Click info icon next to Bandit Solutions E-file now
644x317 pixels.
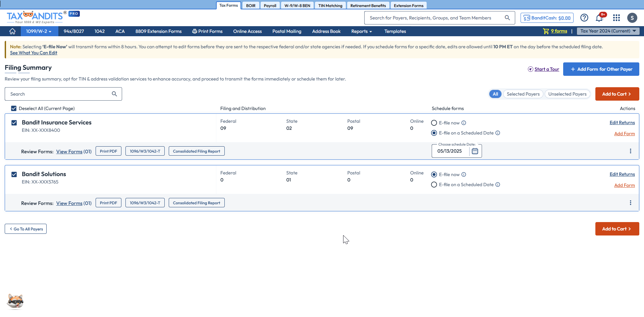click(x=464, y=174)
